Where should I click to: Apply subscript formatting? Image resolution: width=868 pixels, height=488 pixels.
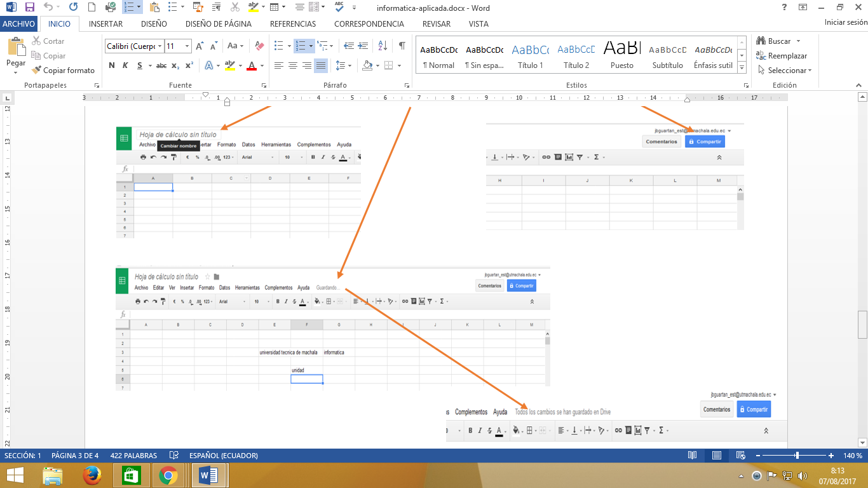tap(175, 65)
